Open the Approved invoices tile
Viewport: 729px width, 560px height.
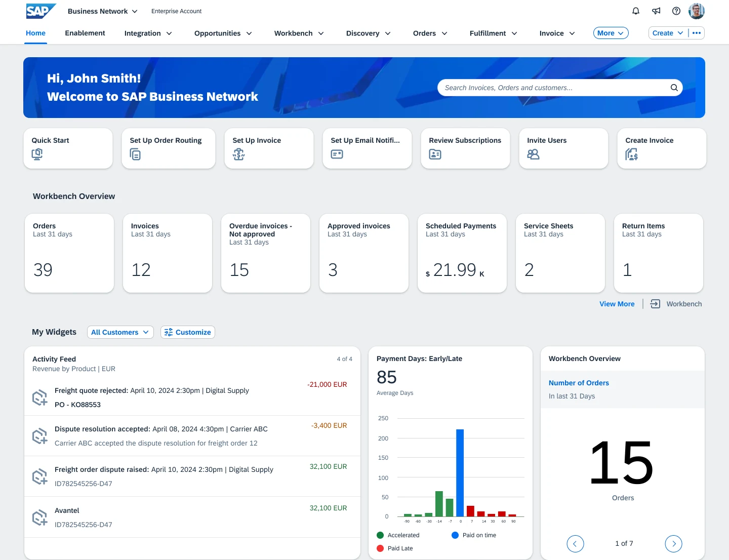point(364,253)
